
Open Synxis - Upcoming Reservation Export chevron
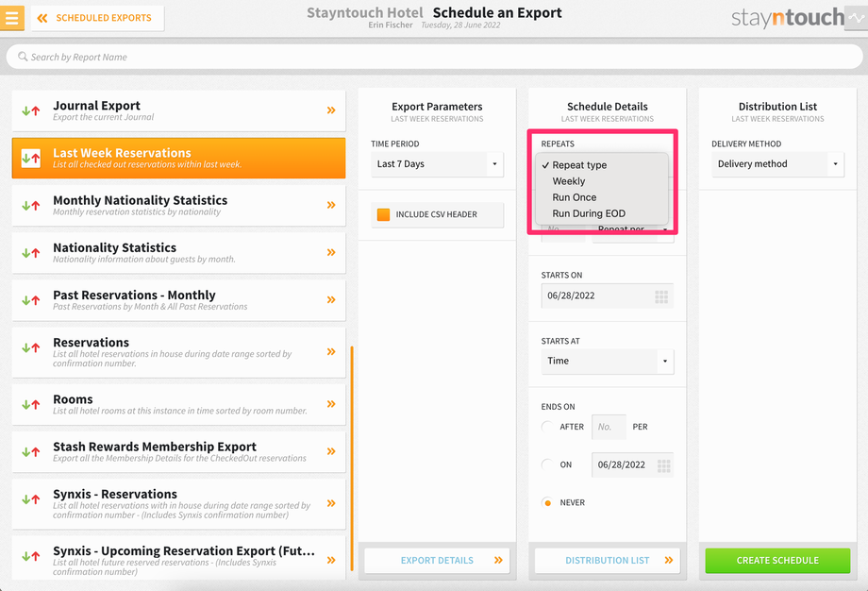(331, 560)
